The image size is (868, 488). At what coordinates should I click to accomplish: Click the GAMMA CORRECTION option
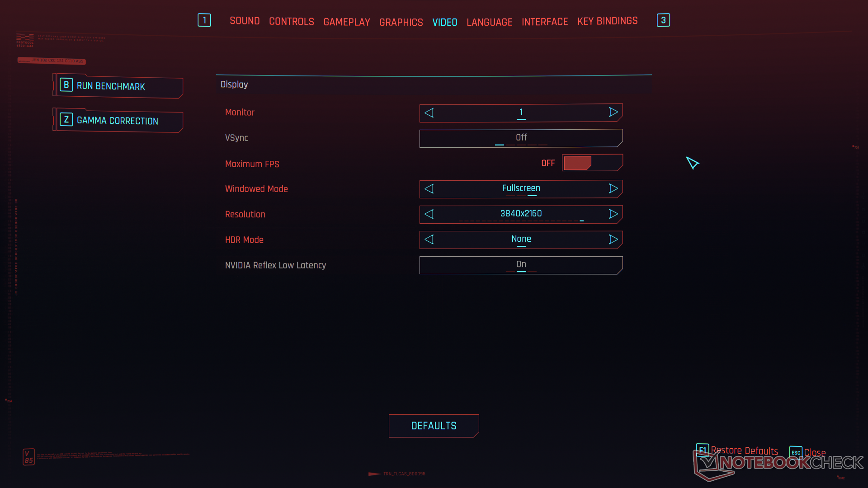click(x=118, y=120)
